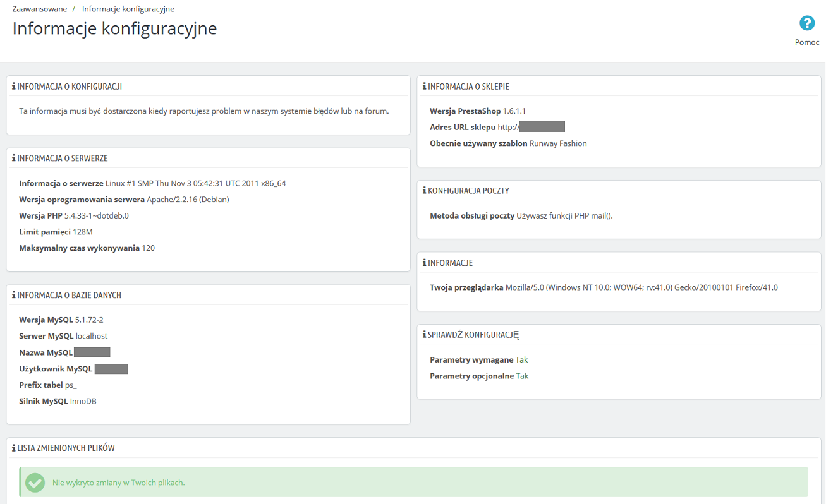Image resolution: width=826 pixels, height=504 pixels.
Task: Click info icon beside Sprawdź konfigurację
Action: pos(425,335)
